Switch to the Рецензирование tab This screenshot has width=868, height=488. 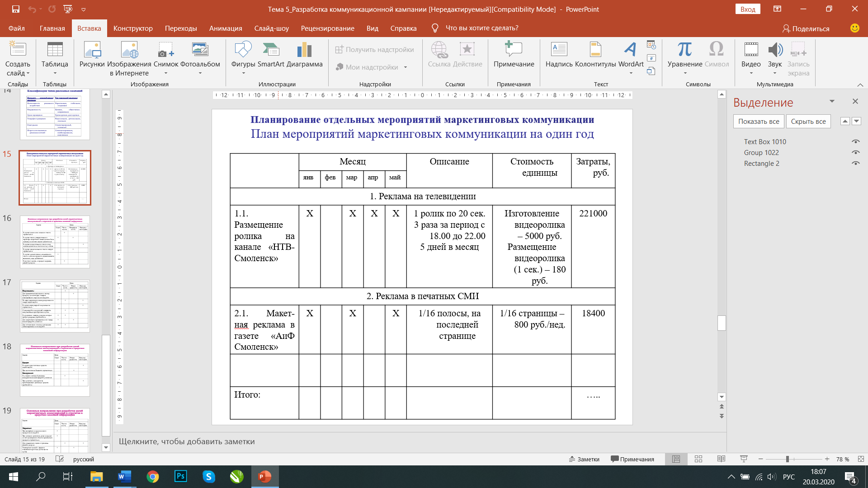(x=328, y=28)
